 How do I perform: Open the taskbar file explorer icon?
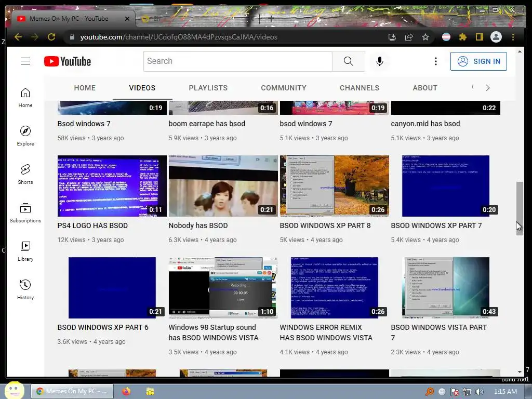click(x=150, y=391)
